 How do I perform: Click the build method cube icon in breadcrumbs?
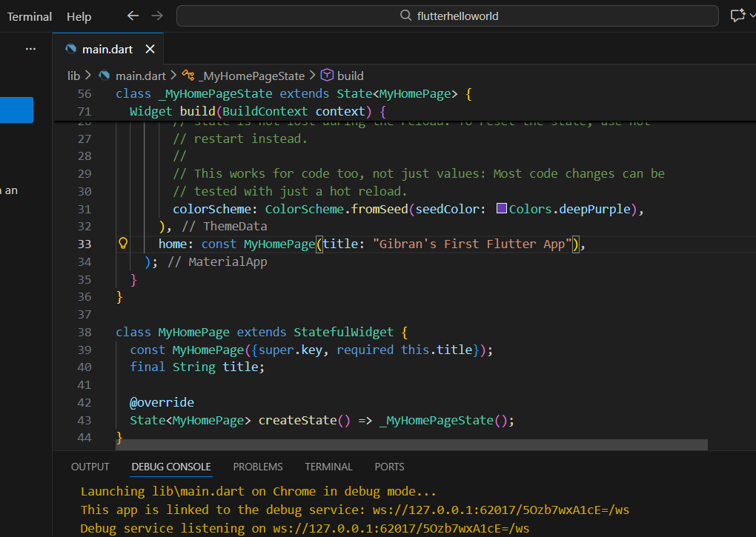click(328, 76)
